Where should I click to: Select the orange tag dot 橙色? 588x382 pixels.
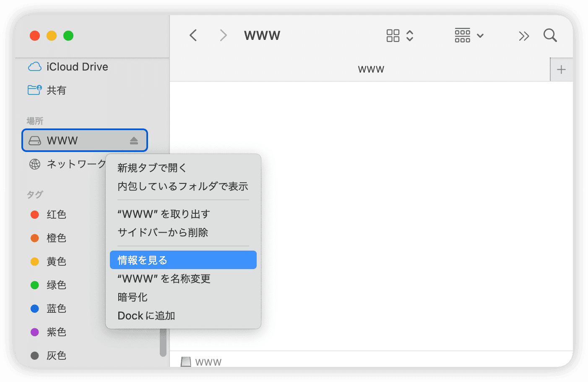(x=35, y=238)
